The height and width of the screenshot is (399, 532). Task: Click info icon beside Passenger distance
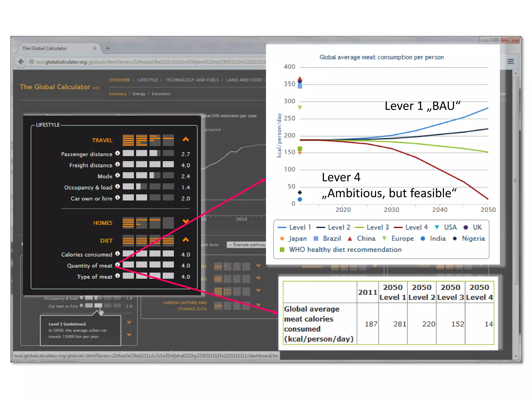click(117, 153)
